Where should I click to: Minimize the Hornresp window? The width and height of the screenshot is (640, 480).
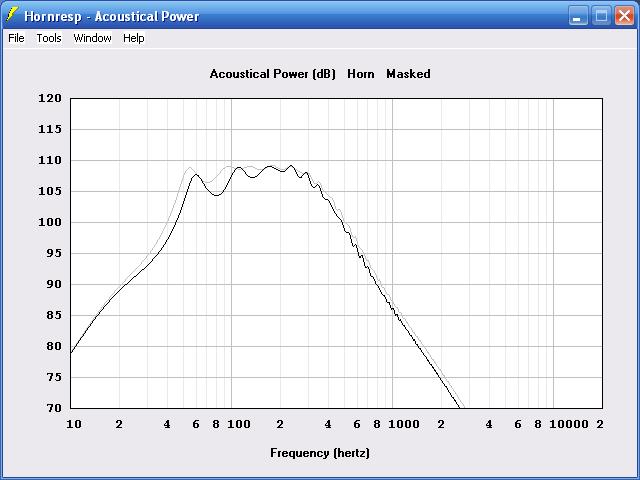tap(578, 16)
